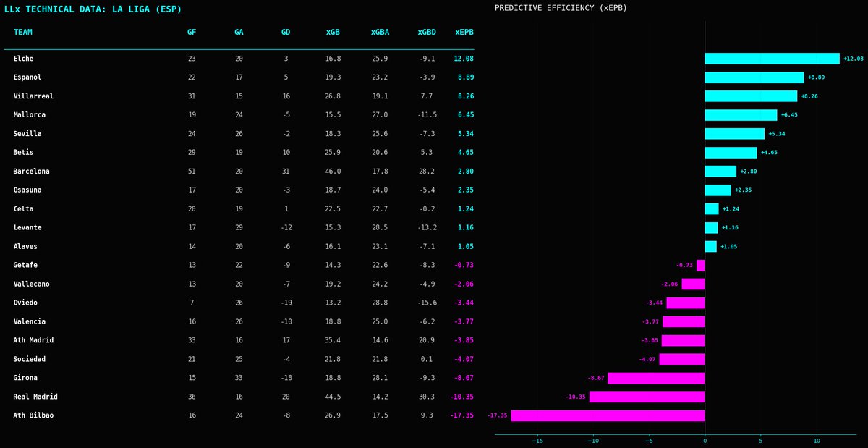Screen dimensions: 868x448
Task: Click Barcelona's GF value 51
Action: 192,172
